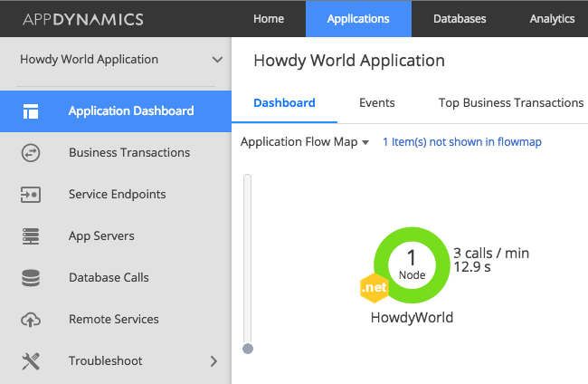Expand the Howdy World Application selector chevron
The image size is (588, 384).
tap(217, 59)
